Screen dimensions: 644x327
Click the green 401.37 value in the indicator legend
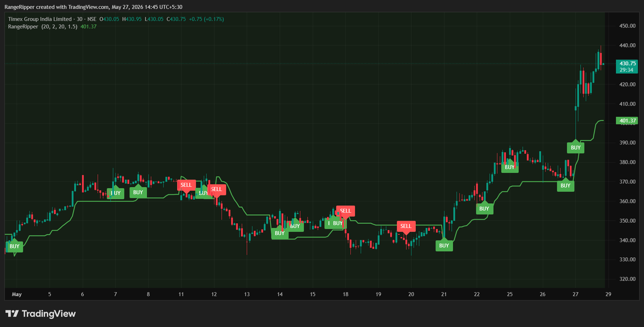pyautogui.click(x=89, y=27)
